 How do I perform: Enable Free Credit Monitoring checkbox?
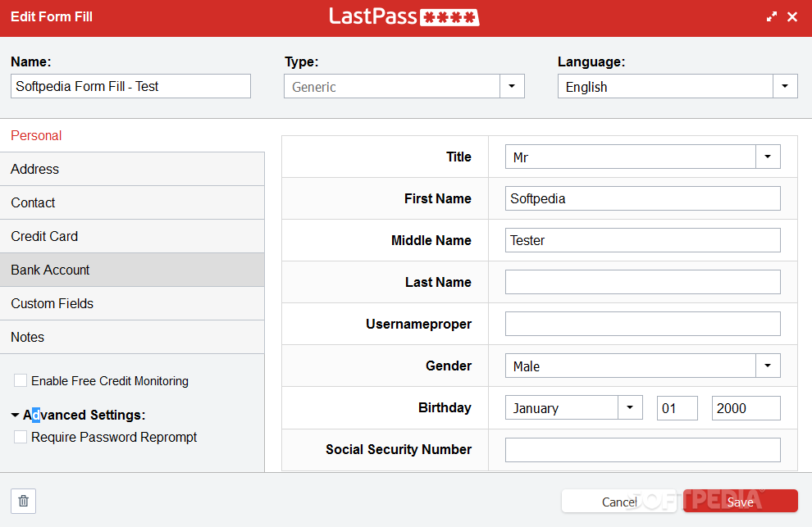pyautogui.click(x=21, y=380)
